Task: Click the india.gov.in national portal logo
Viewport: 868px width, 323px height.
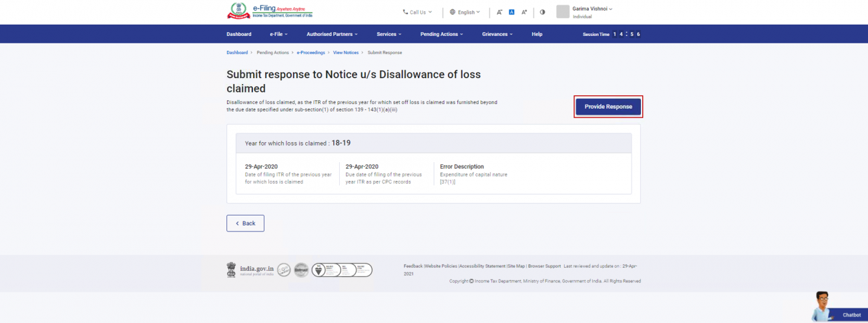Action: 250,270
